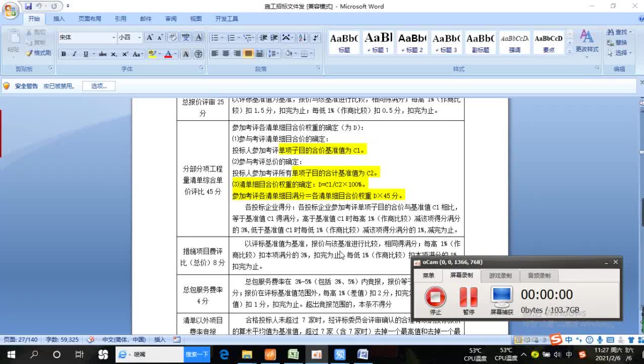The width and height of the screenshot is (644, 364).
Task: Click Windows Start button
Action: pyautogui.click(x=11, y=354)
